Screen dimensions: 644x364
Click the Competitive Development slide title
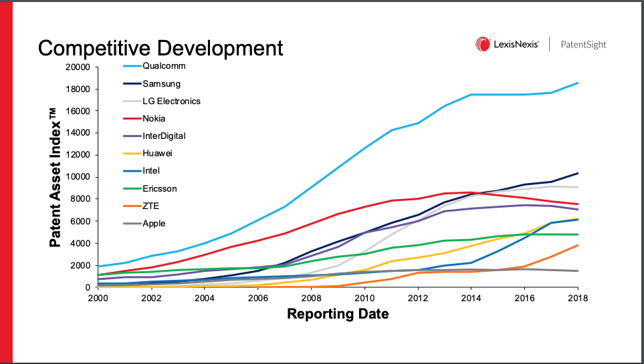160,49
